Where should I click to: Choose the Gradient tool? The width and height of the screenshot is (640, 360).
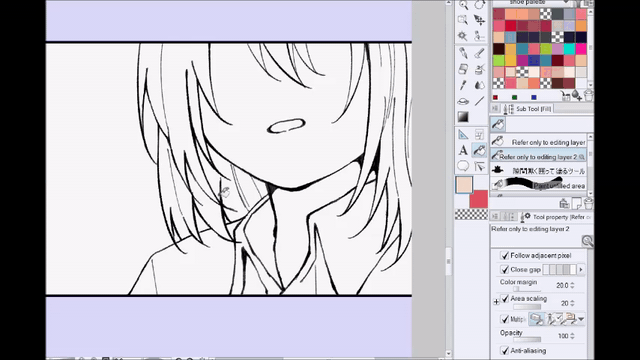(463, 117)
